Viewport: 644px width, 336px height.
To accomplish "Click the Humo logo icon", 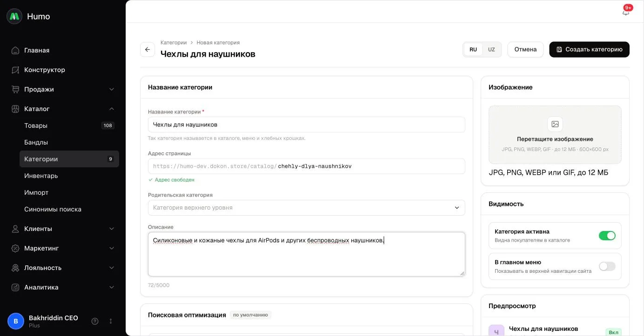I will pos(14,16).
